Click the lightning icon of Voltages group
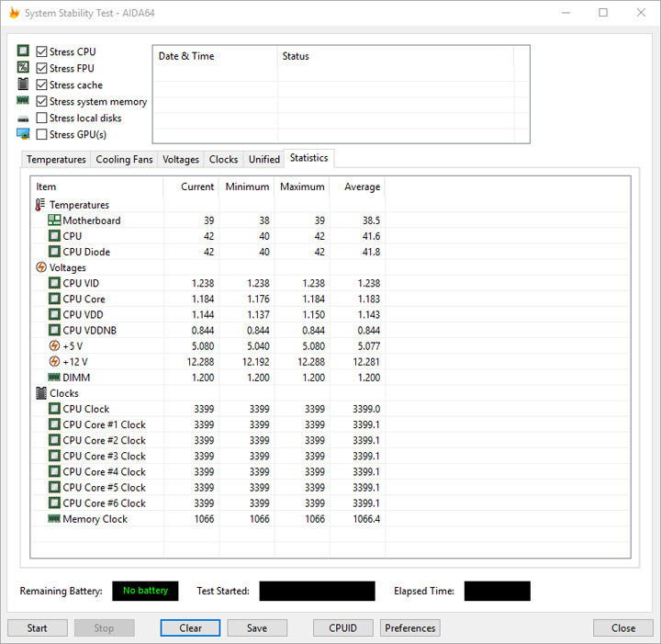661x644 pixels. coord(41,267)
